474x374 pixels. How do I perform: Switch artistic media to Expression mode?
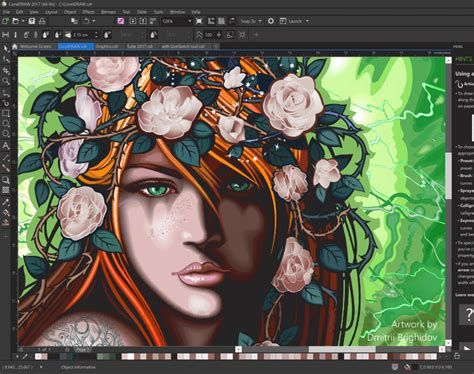click(46, 35)
